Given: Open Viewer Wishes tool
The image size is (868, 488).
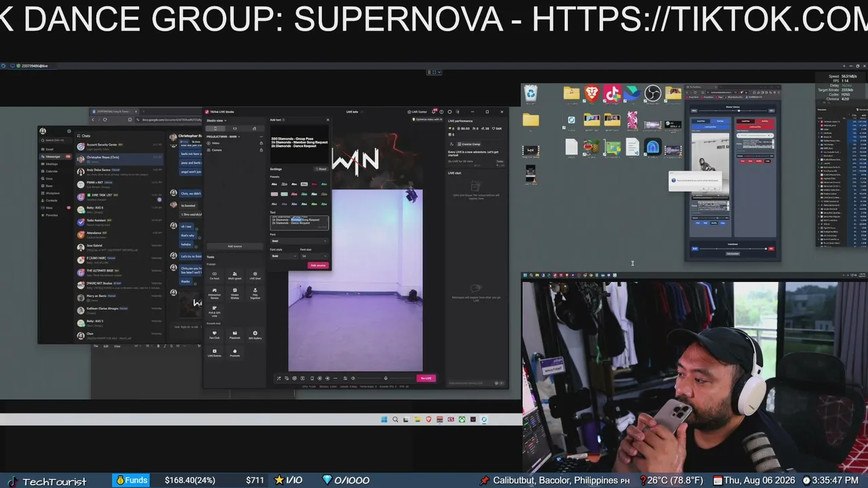Looking at the screenshot, I should pyautogui.click(x=235, y=293).
